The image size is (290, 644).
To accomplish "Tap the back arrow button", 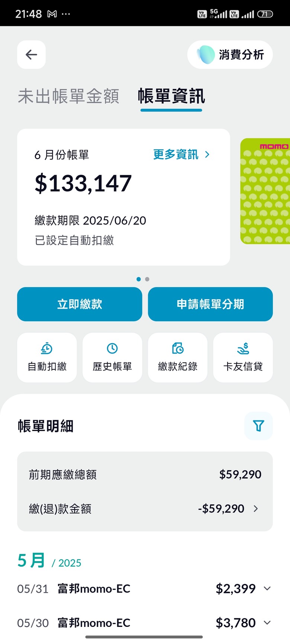I will tap(31, 55).
